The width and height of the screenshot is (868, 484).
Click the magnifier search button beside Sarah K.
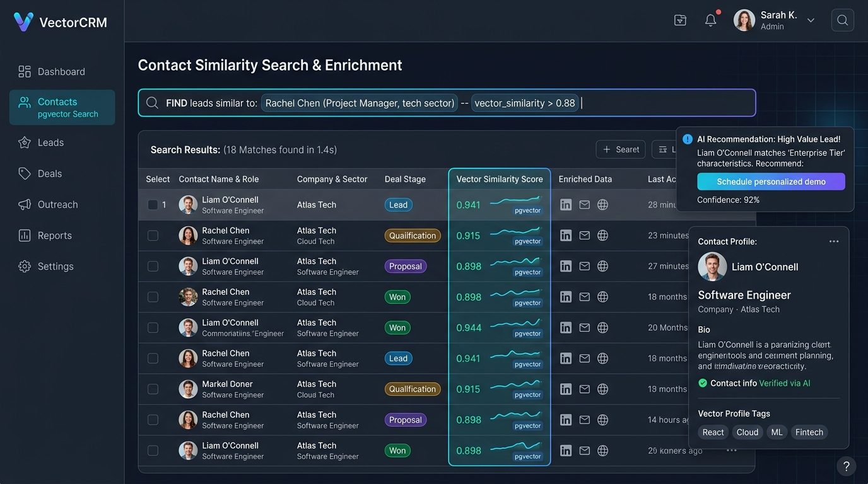tap(842, 20)
